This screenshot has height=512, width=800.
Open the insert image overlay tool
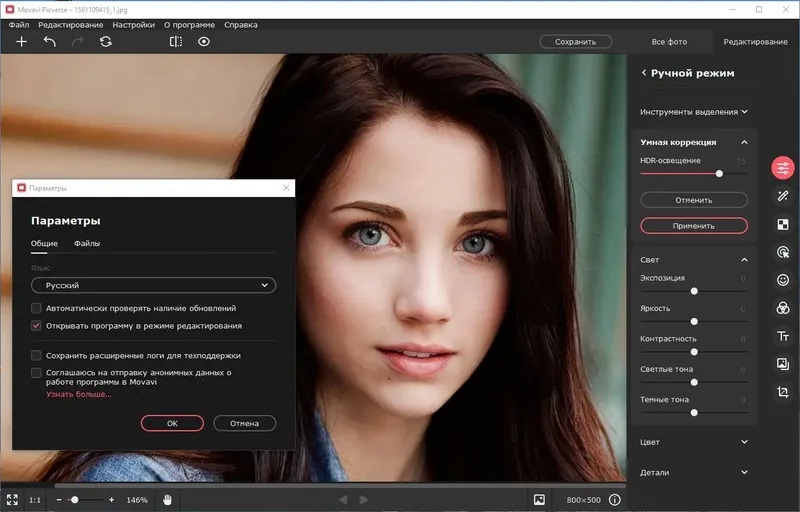pyautogui.click(x=783, y=364)
